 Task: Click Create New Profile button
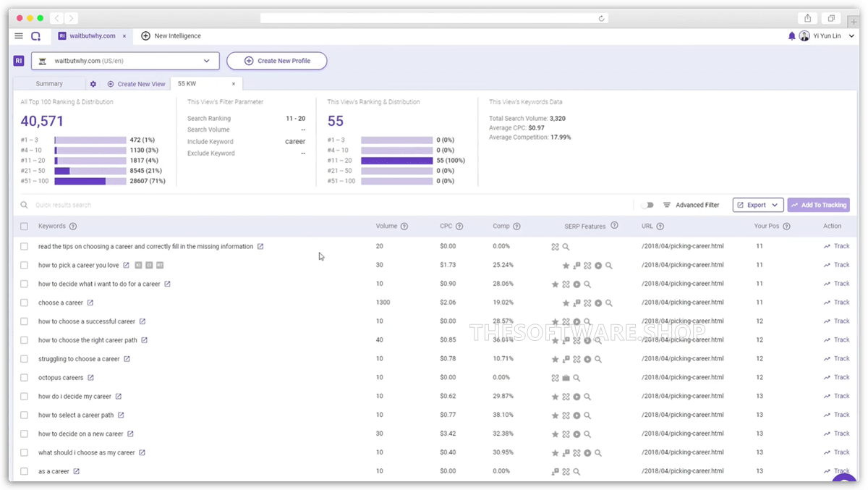coord(277,62)
